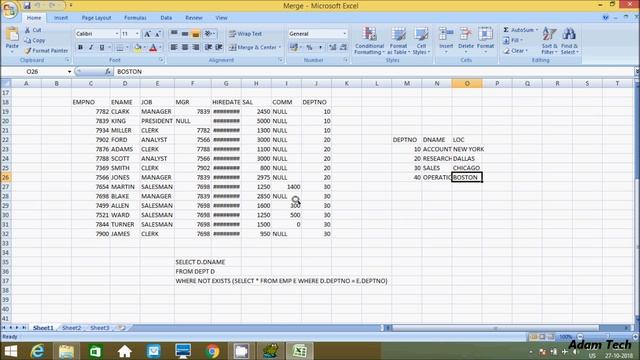The width and height of the screenshot is (640, 360).
Task: Click the Windows Start button
Action: pyautogui.click(x=10, y=351)
